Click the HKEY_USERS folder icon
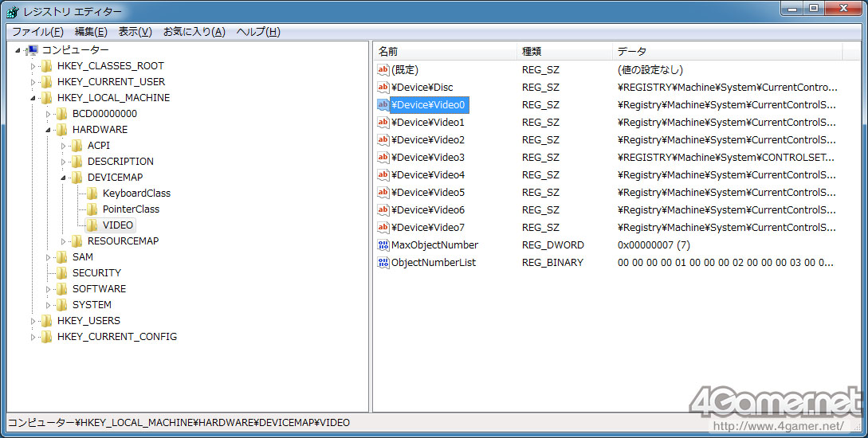 47,321
